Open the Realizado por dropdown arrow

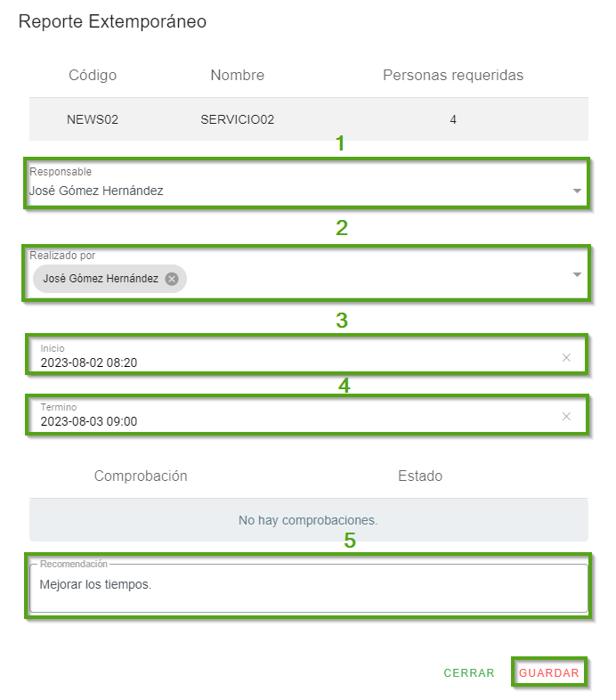pyautogui.click(x=577, y=274)
